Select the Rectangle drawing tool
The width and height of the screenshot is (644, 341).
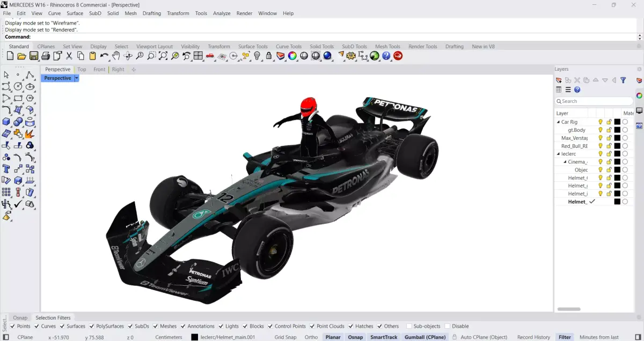click(x=18, y=98)
